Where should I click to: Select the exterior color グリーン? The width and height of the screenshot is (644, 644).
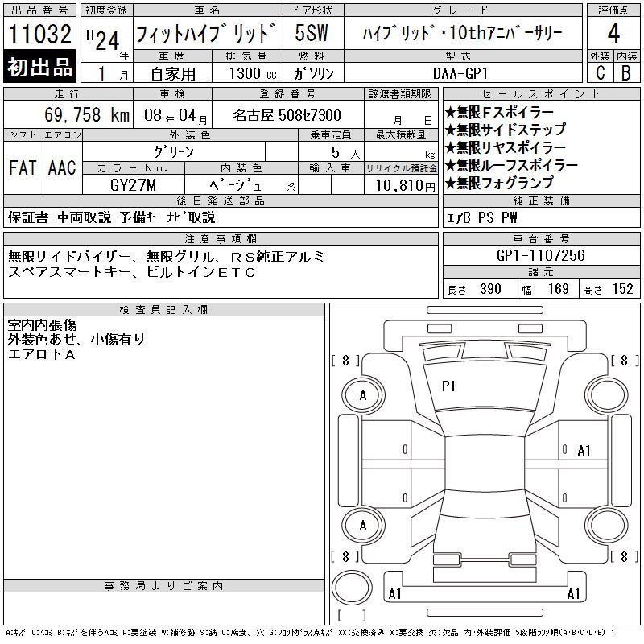click(x=174, y=152)
